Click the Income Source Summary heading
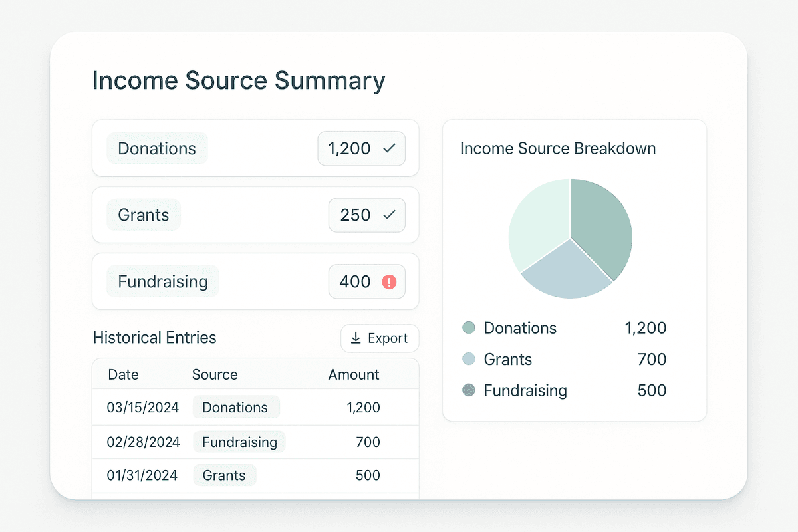Screen dimensions: 798x532 (238, 81)
